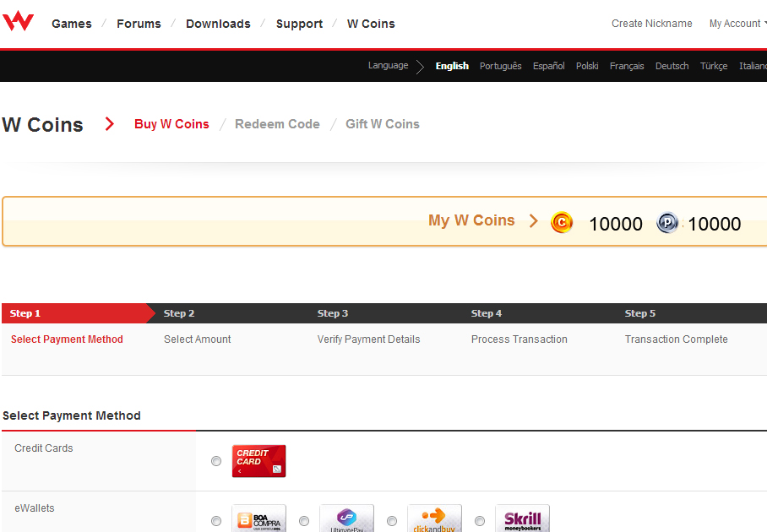
Task: Choose Português language
Action: coord(500,66)
